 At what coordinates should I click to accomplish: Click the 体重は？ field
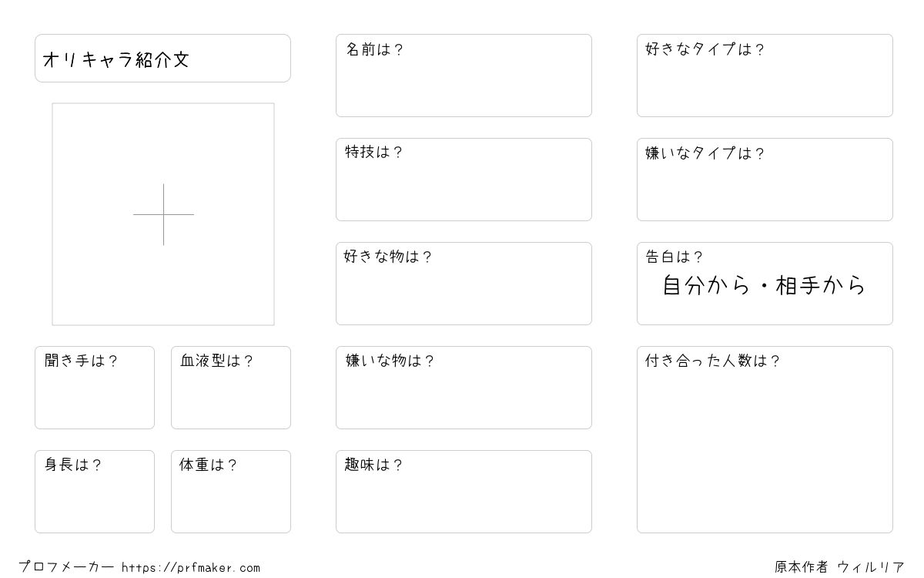click(231, 492)
